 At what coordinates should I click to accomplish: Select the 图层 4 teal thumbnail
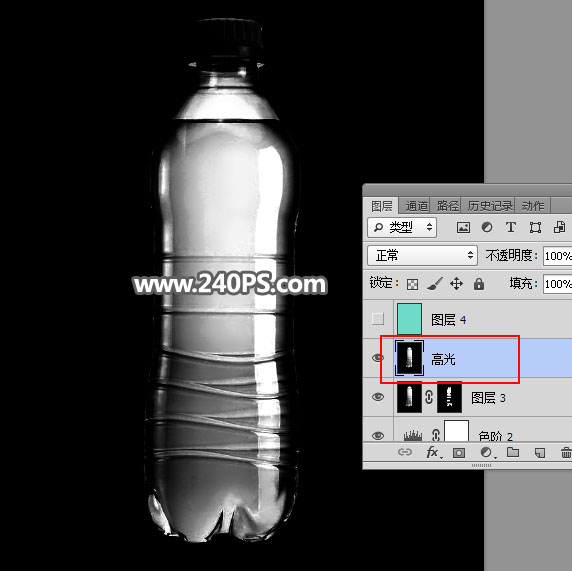click(x=409, y=319)
